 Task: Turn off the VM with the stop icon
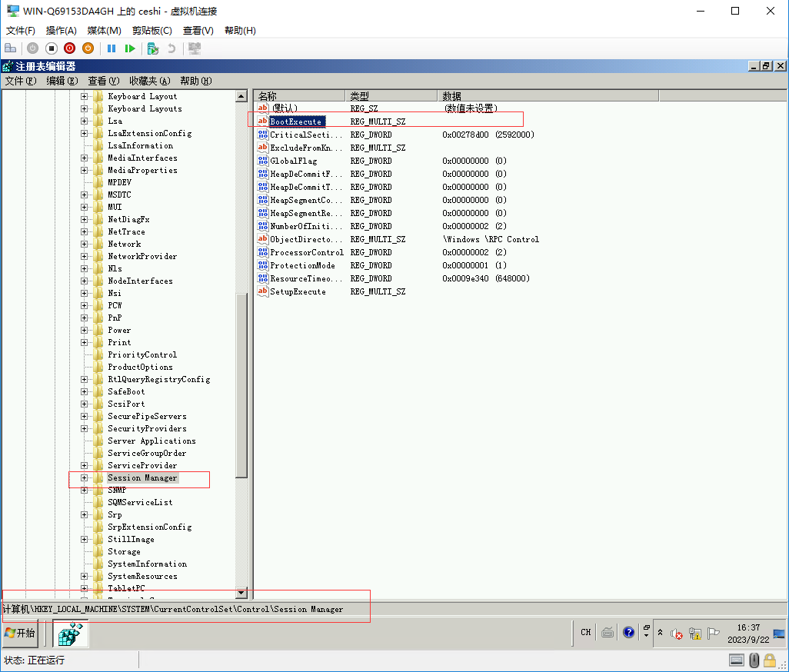click(52, 48)
